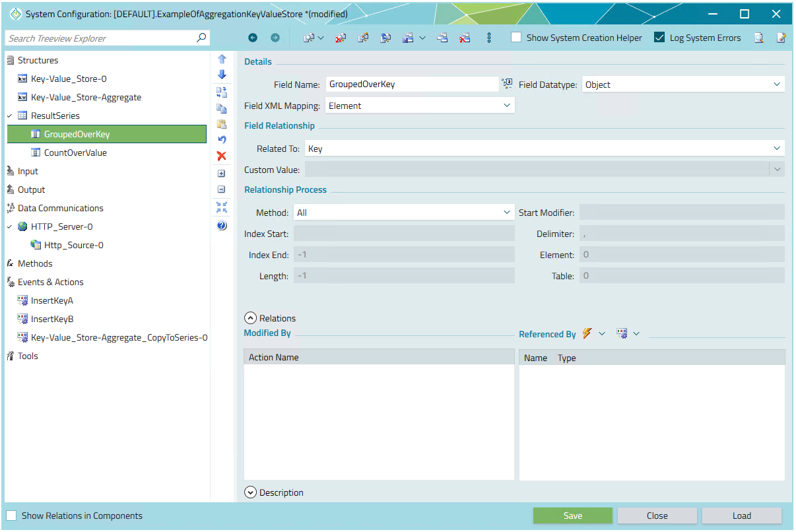This screenshot has height=532, width=796.
Task: Click the red X delete icon
Action: (222, 156)
